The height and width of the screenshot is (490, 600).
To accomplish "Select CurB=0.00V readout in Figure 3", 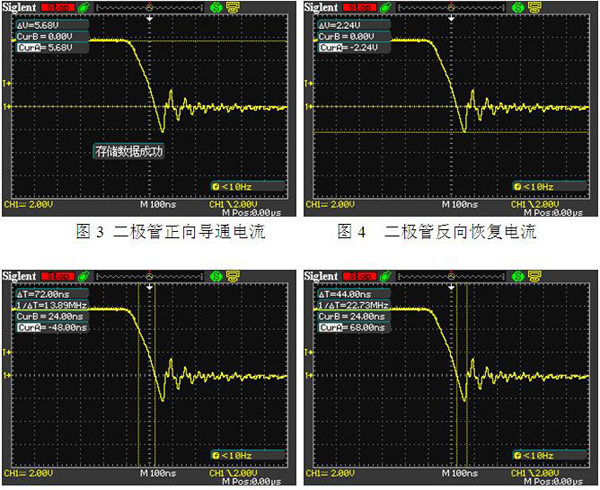I will coord(44,36).
